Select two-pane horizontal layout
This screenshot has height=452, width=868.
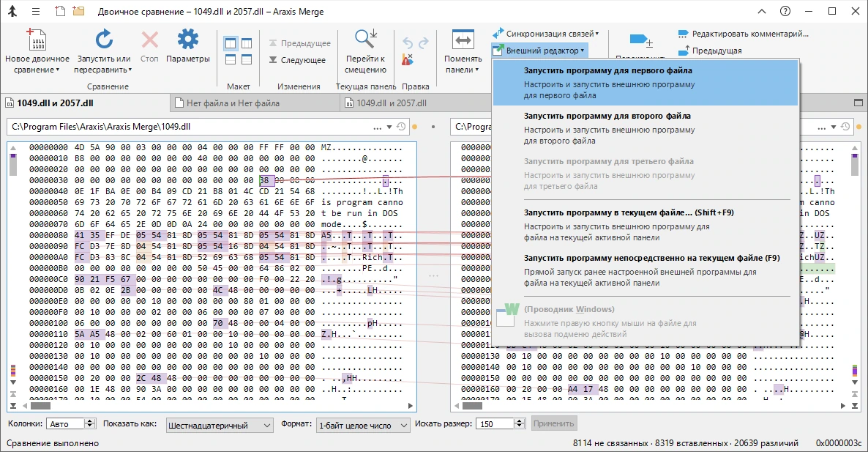[231, 59]
